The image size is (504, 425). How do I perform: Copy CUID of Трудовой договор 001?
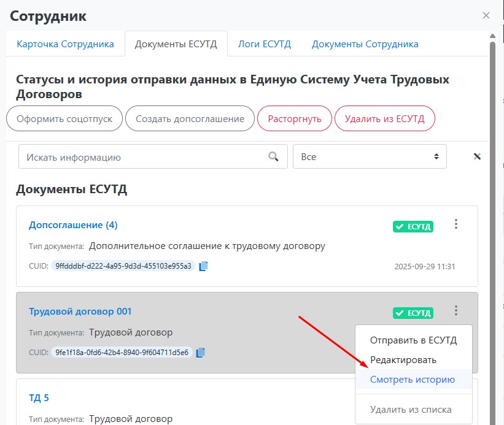[x=201, y=352]
